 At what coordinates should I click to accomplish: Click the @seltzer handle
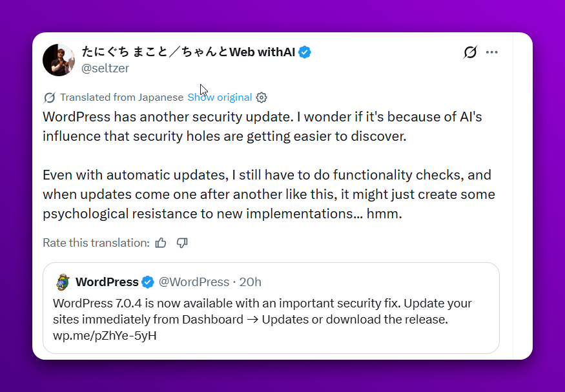click(105, 68)
